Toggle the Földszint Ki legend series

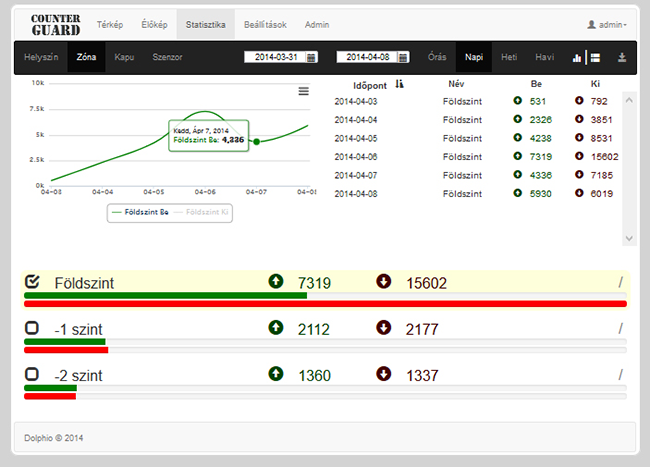tap(208, 213)
